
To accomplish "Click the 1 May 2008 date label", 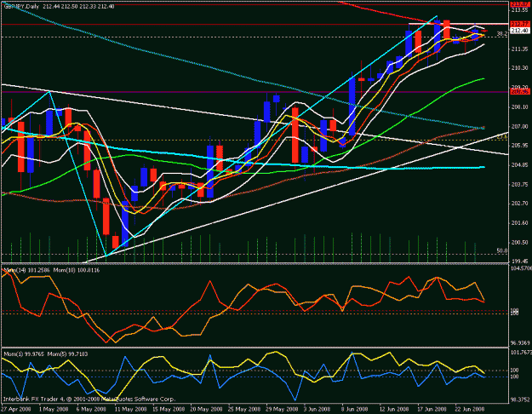I will coord(52,409).
